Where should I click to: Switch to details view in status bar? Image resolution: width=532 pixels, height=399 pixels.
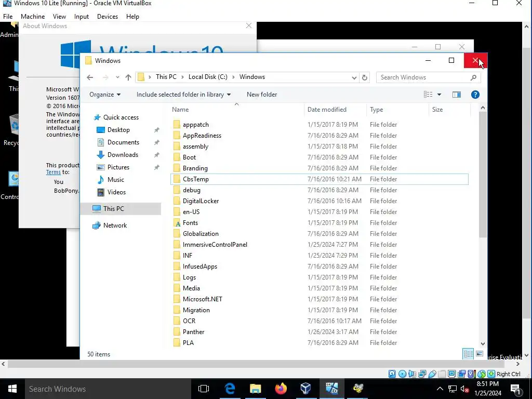pos(468,354)
